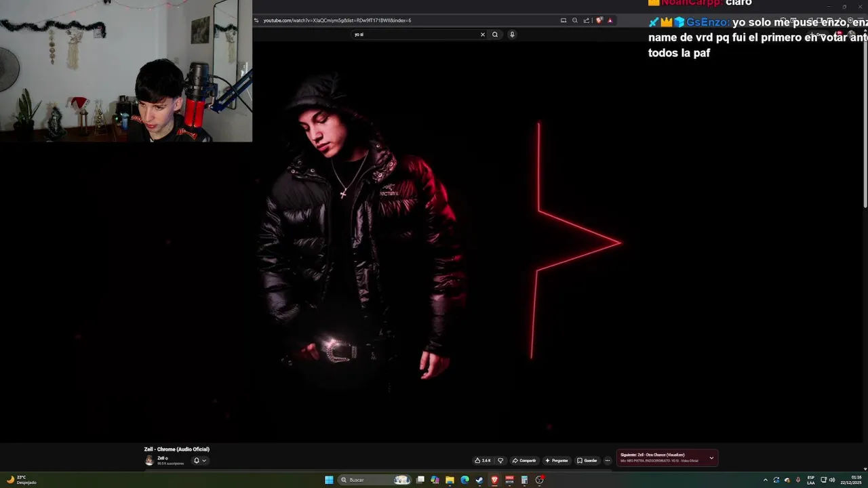Click the share page icon in address bar
868x488 pixels.
[x=587, y=20]
